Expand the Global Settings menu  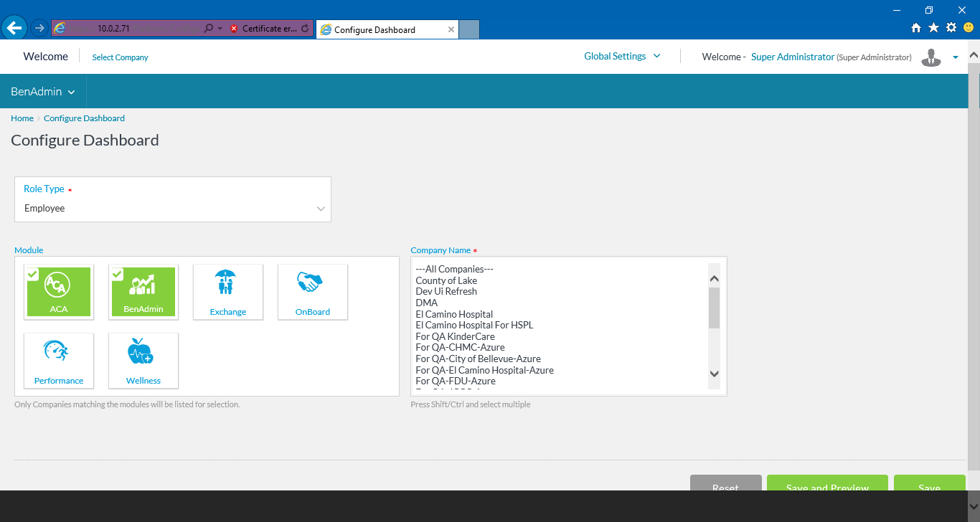tap(622, 57)
